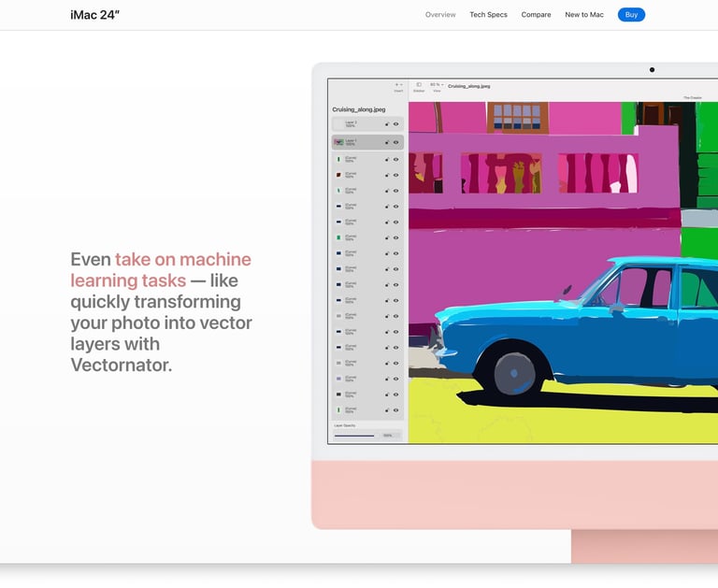Lock the Curve with lavender thumbnail
This screenshot has width=718, height=588.
(387, 379)
